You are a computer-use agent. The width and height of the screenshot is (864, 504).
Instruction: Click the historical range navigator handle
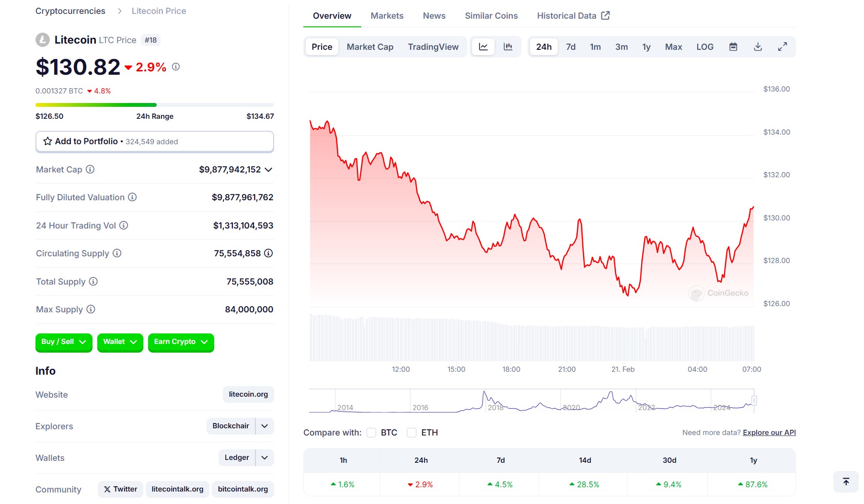point(754,401)
